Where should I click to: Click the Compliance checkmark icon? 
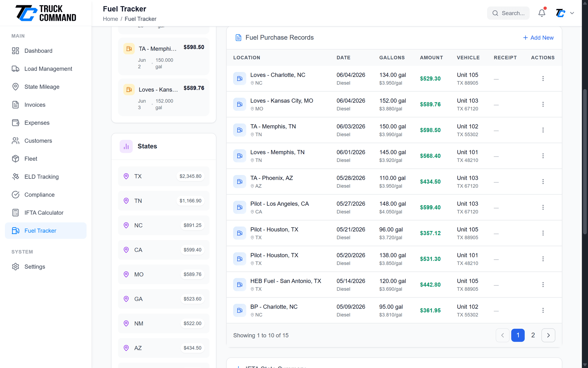[x=16, y=195]
